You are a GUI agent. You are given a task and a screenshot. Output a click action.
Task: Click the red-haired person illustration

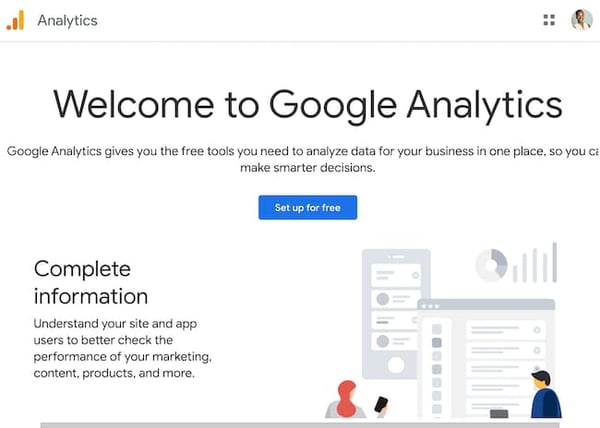347,400
